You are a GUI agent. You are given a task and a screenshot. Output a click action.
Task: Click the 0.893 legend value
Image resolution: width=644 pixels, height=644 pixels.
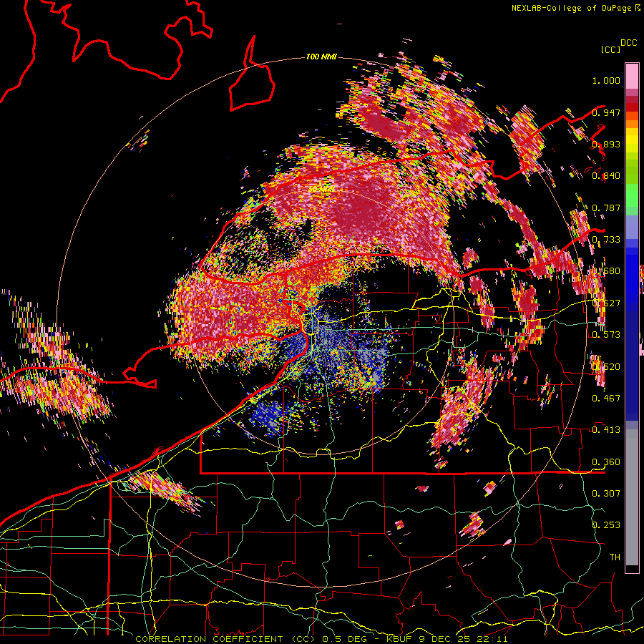tap(606, 144)
